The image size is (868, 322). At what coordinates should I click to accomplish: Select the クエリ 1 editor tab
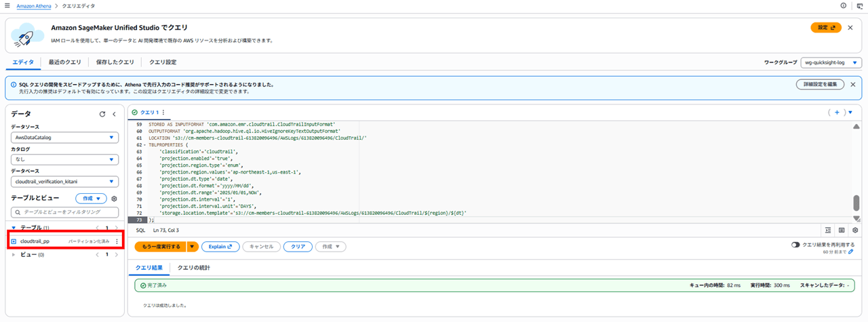[x=145, y=113]
